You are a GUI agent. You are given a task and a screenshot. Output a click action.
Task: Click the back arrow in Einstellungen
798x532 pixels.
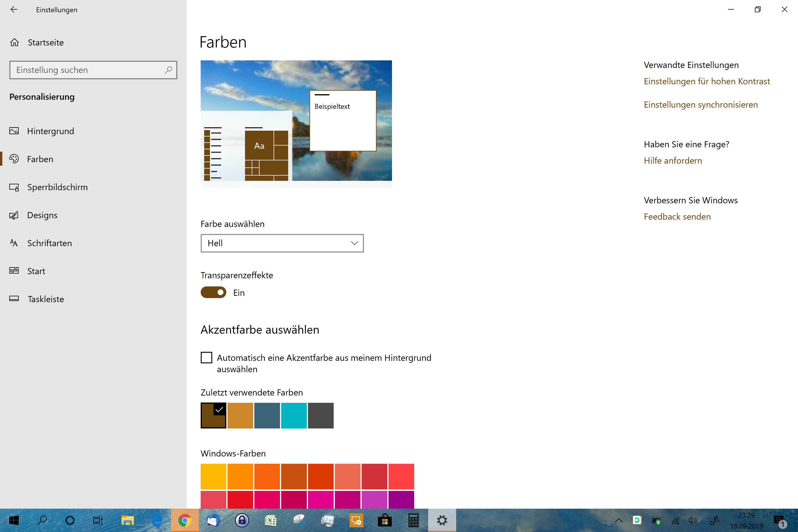[14, 10]
